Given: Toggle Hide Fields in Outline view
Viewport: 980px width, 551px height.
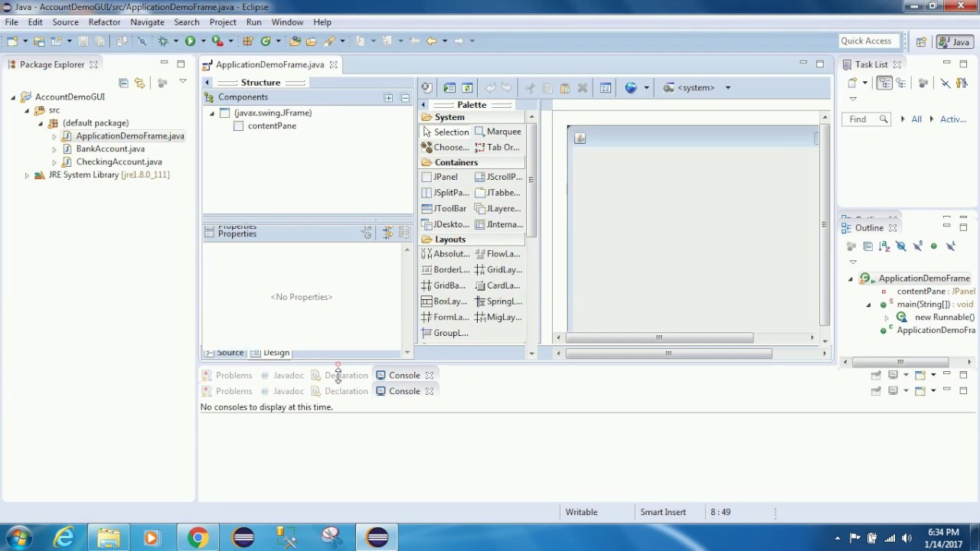Looking at the screenshot, I should coord(901,246).
